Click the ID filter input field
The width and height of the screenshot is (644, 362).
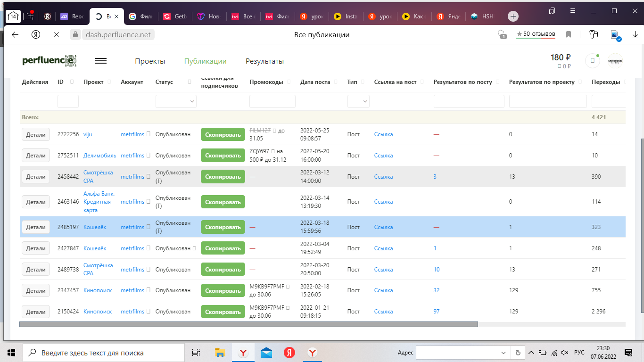pyautogui.click(x=68, y=101)
